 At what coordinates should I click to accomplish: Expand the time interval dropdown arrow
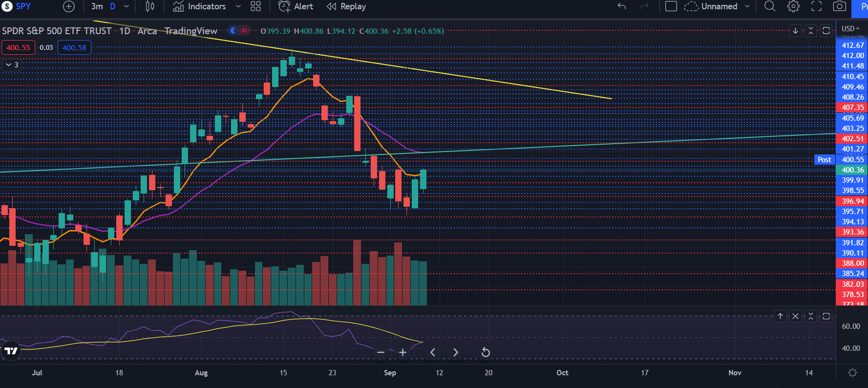click(127, 6)
